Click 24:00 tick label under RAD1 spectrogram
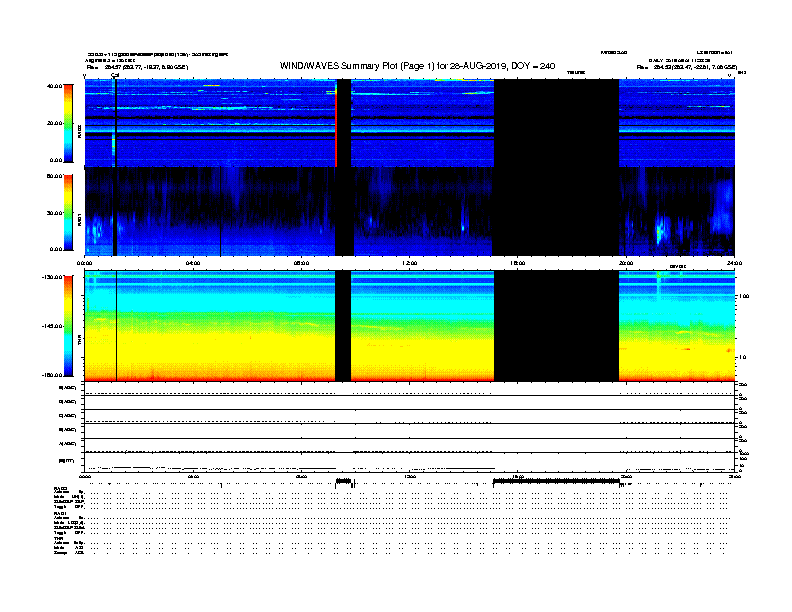792x612 pixels. (x=734, y=263)
